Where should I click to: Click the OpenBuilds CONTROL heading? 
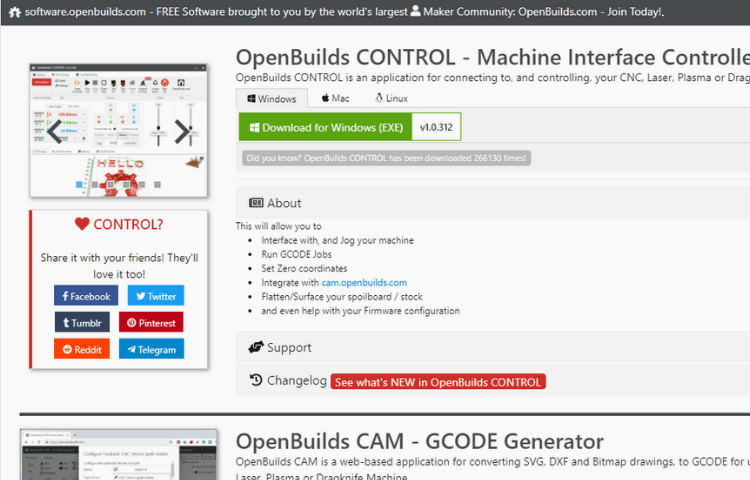point(493,57)
